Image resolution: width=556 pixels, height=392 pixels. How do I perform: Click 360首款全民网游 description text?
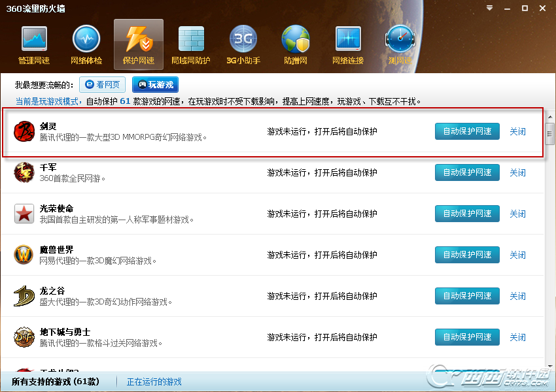pyautogui.click(x=73, y=178)
